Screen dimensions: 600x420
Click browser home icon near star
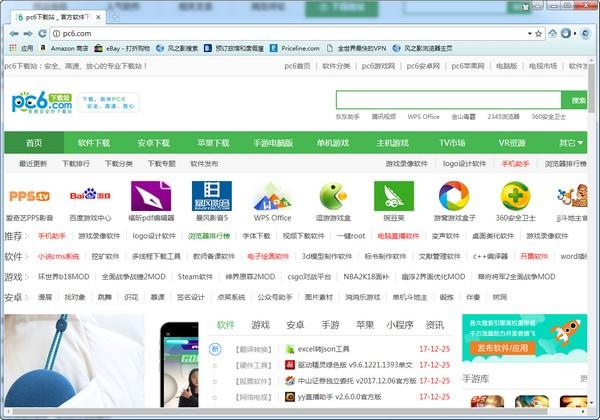coord(553,34)
